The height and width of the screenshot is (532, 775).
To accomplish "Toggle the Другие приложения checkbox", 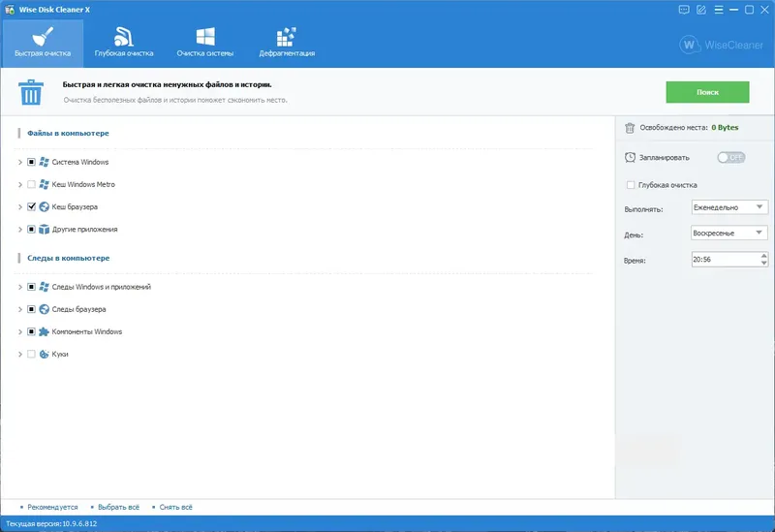I will click(31, 229).
